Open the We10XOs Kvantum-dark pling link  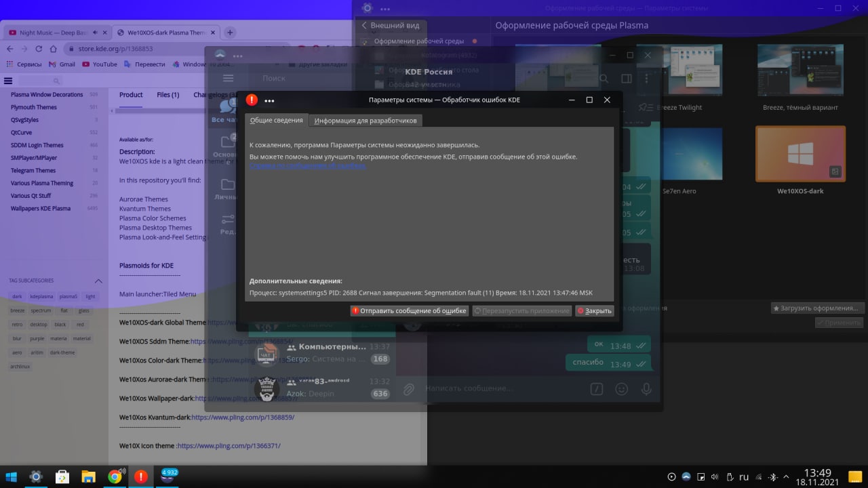tap(243, 418)
